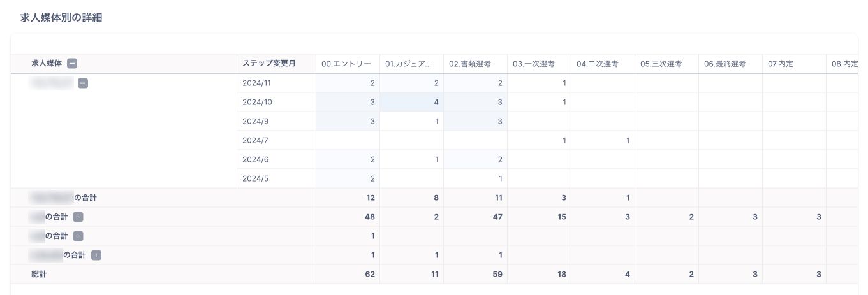Screen dimensions: 868x295
Task: Collapse all rows via 求人媒体 header minus icon
Action: click(x=73, y=64)
